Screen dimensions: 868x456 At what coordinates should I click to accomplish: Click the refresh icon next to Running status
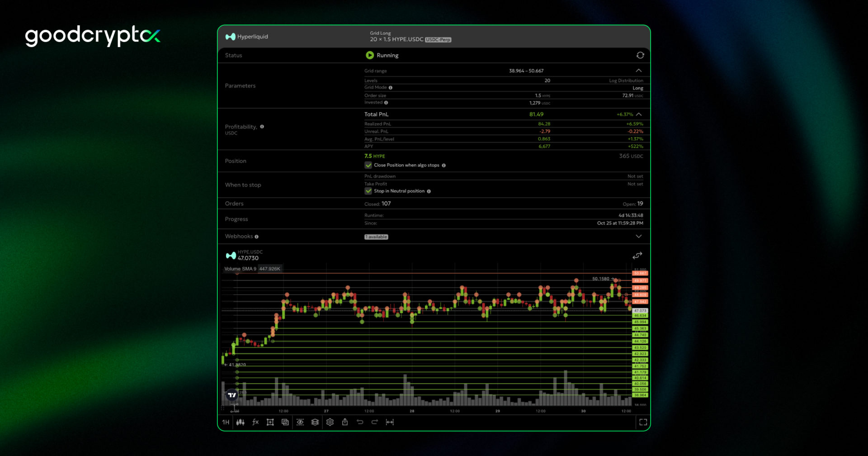point(640,55)
